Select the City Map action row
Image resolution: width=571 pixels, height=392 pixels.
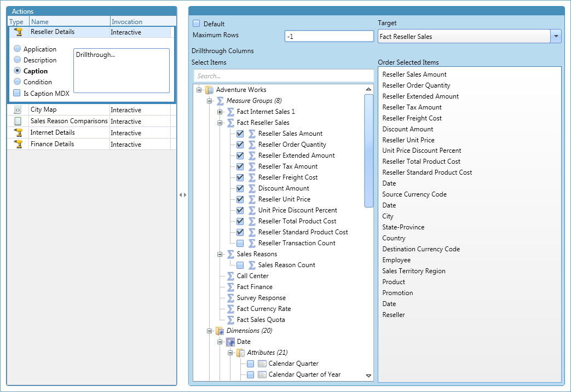[92, 109]
